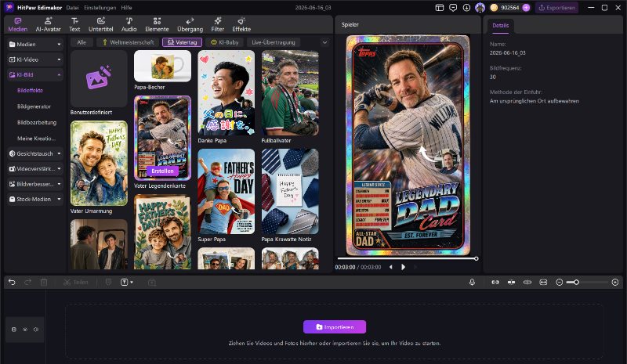Toggle the track lock icon in timeline header
The width and height of the screenshot is (627, 364).
pos(14,330)
